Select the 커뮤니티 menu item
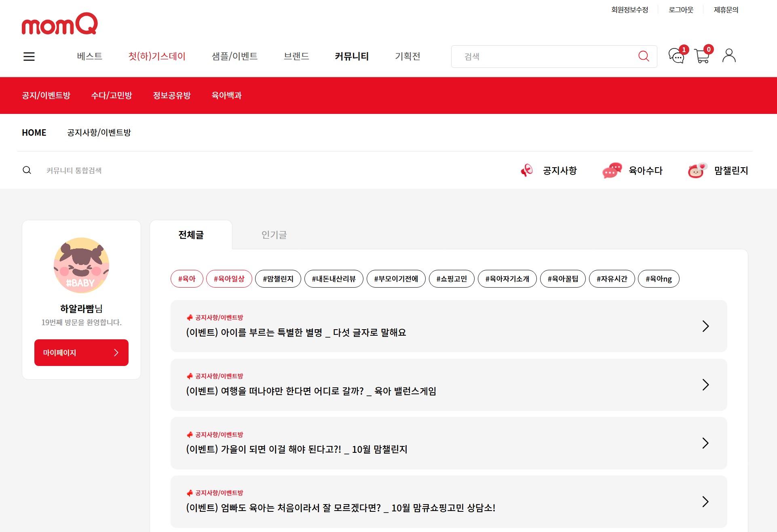This screenshot has height=532, width=777. tap(351, 57)
